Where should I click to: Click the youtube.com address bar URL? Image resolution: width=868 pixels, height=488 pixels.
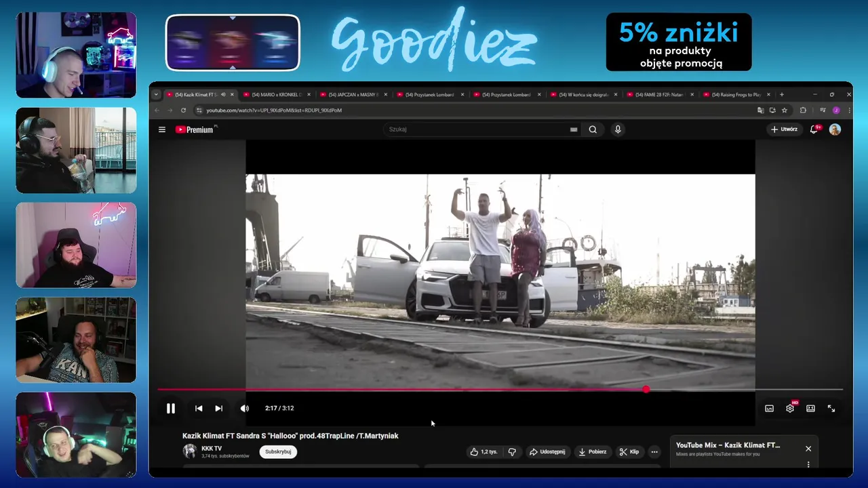[274, 110]
